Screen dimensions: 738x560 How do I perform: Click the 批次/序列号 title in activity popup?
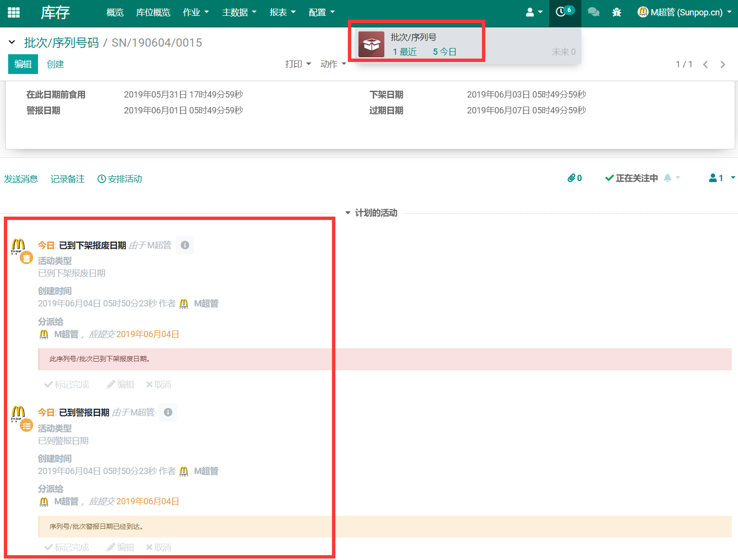click(x=414, y=37)
